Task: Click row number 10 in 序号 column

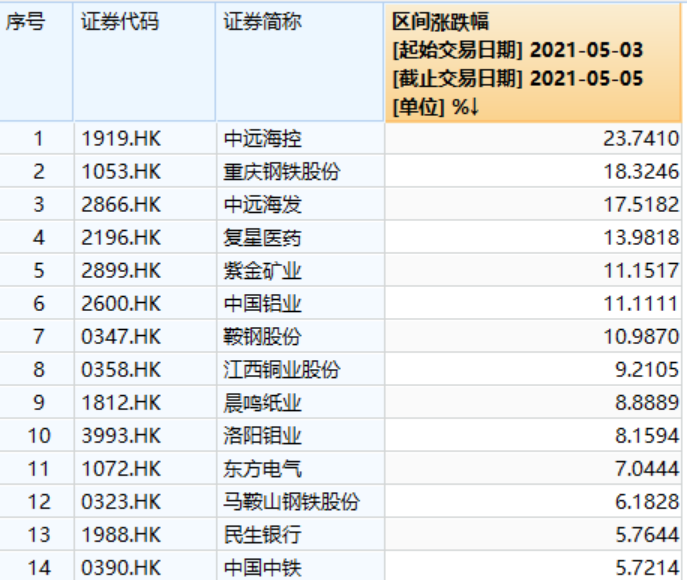Action: 39,436
